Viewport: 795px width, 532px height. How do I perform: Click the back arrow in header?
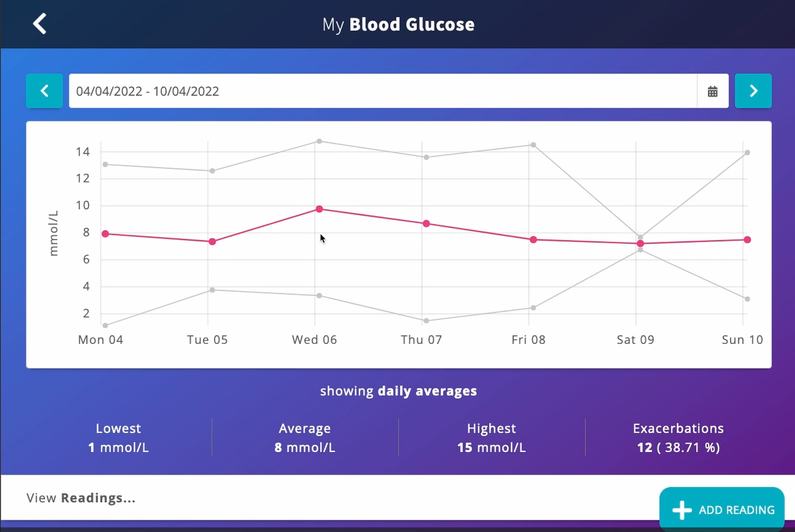click(x=40, y=24)
